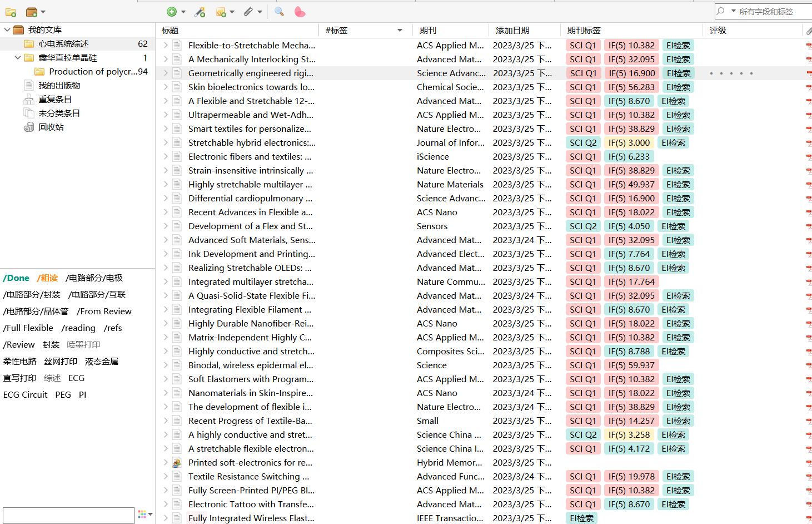Click the pink petal plugin icon
Image resolution: width=812 pixels, height=524 pixels.
300,12
